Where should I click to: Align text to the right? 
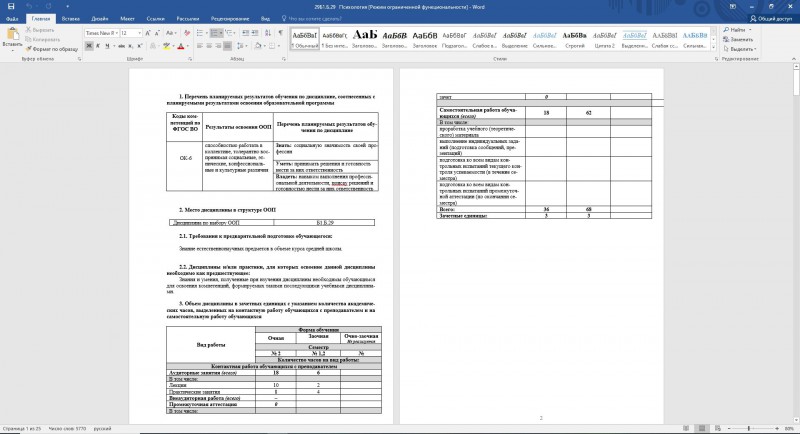[218, 46]
